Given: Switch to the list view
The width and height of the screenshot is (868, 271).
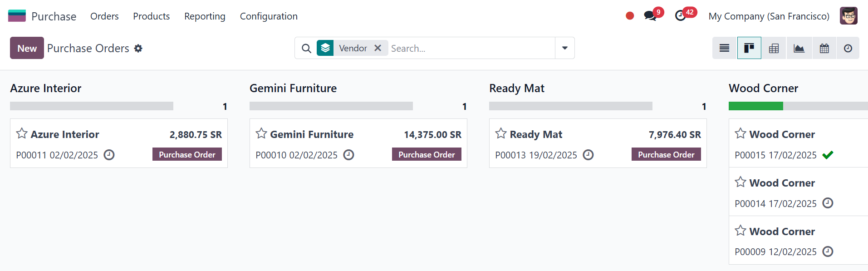Looking at the screenshot, I should pos(724,48).
